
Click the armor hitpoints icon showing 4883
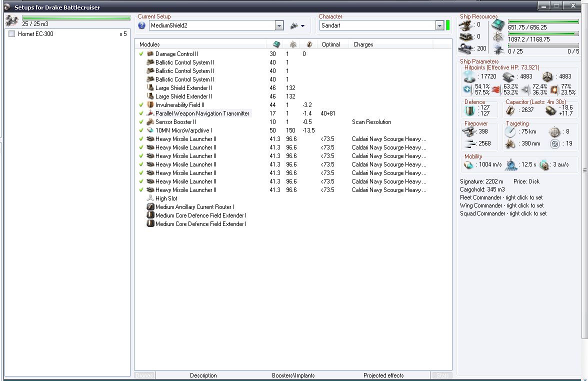[508, 77]
